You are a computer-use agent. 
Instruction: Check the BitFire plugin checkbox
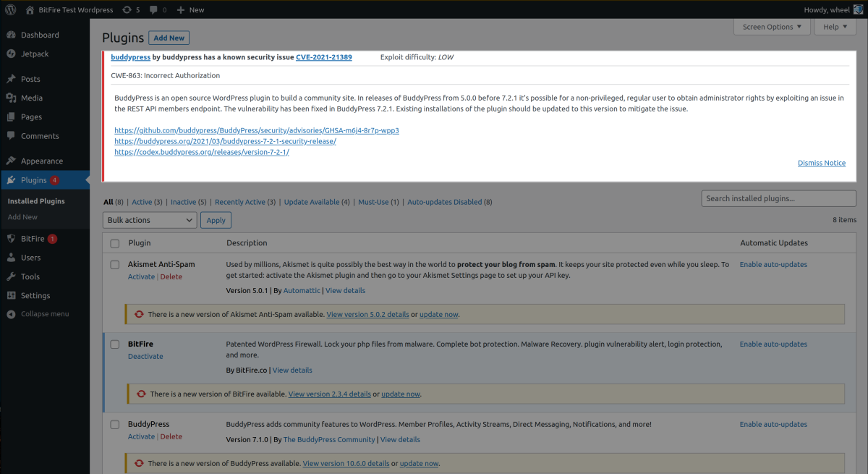[115, 344]
